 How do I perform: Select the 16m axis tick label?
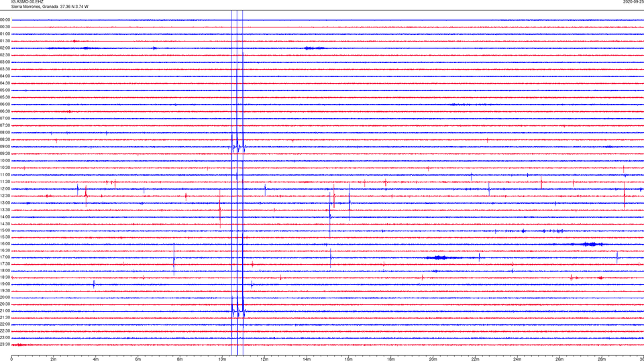pyautogui.click(x=349, y=359)
